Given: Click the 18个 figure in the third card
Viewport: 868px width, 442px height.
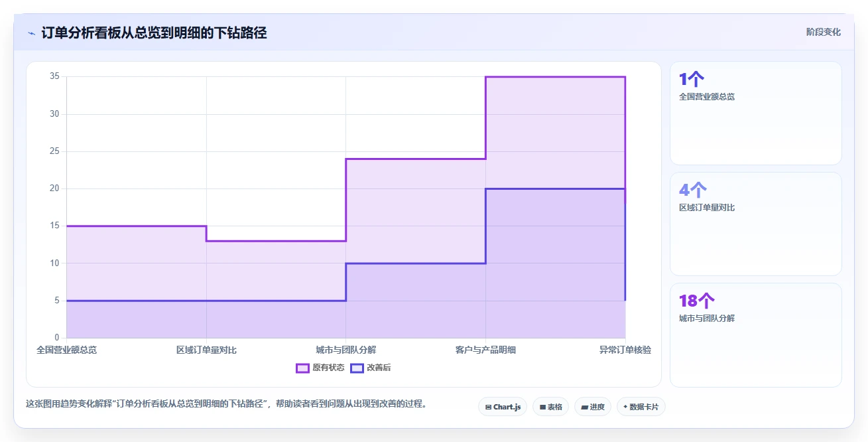Looking at the screenshot, I should click(697, 301).
